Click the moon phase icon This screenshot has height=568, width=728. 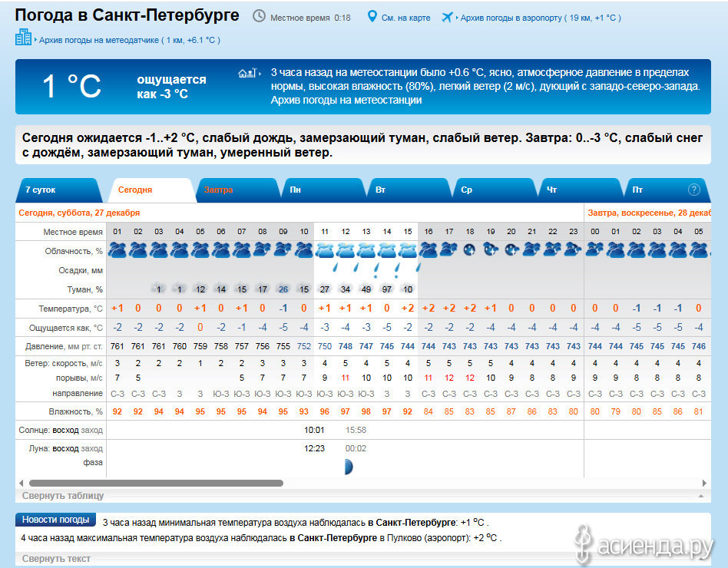347,467
